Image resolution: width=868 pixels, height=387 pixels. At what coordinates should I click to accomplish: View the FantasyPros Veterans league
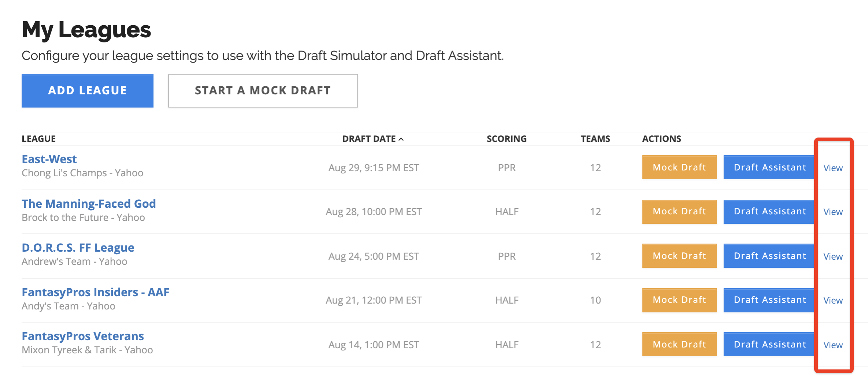[833, 345]
